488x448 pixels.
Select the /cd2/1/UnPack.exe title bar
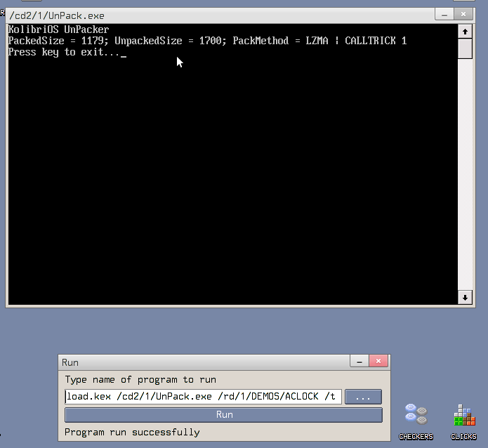(x=211, y=15)
